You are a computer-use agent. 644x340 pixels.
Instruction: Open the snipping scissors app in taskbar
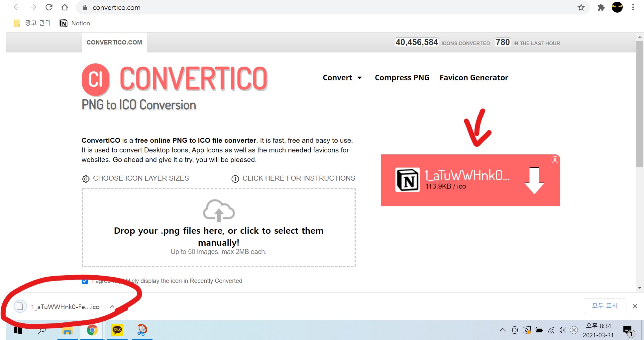pos(142,330)
